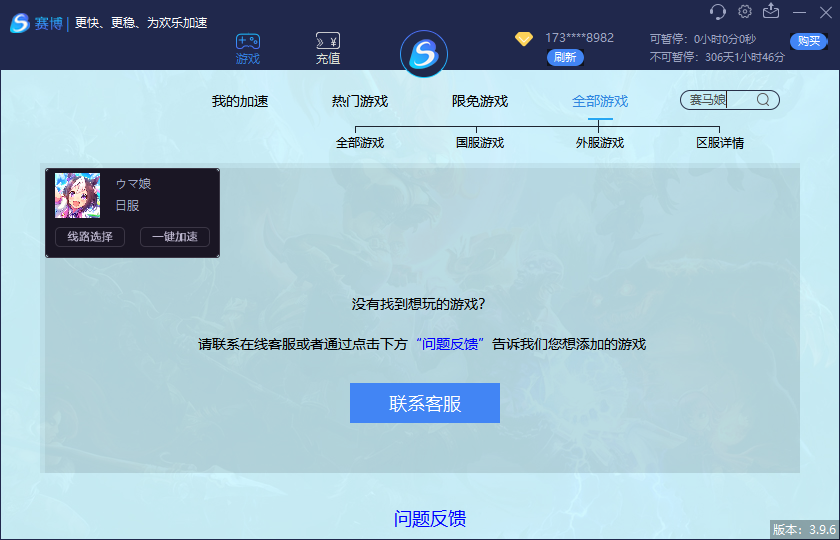Open the 充值 recharge section
Screen dimensions: 840x540
click(x=328, y=49)
